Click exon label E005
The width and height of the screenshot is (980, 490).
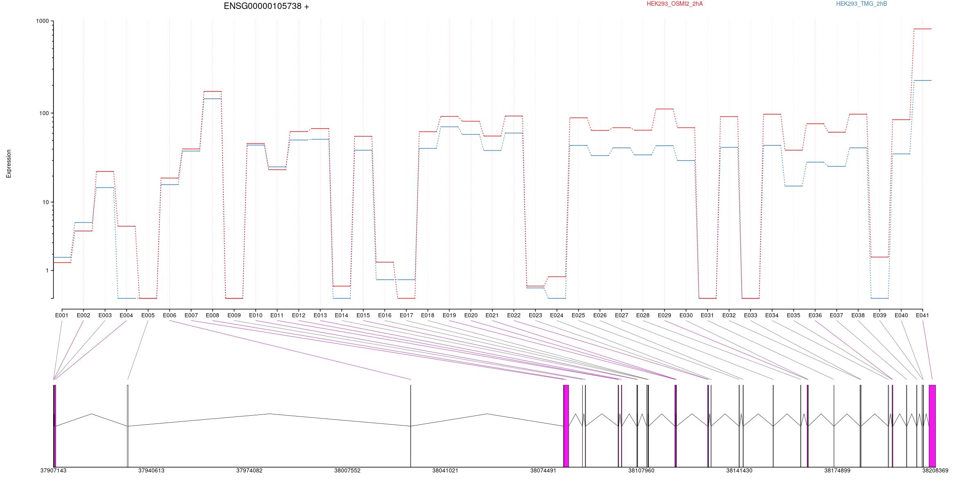(x=148, y=315)
